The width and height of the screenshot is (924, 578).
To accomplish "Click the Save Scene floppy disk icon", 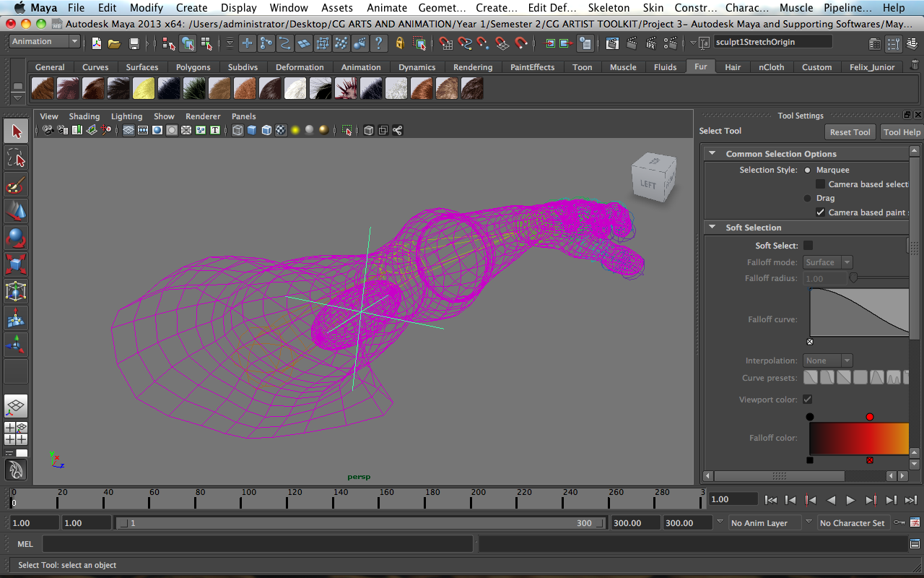I will pyautogui.click(x=134, y=43).
